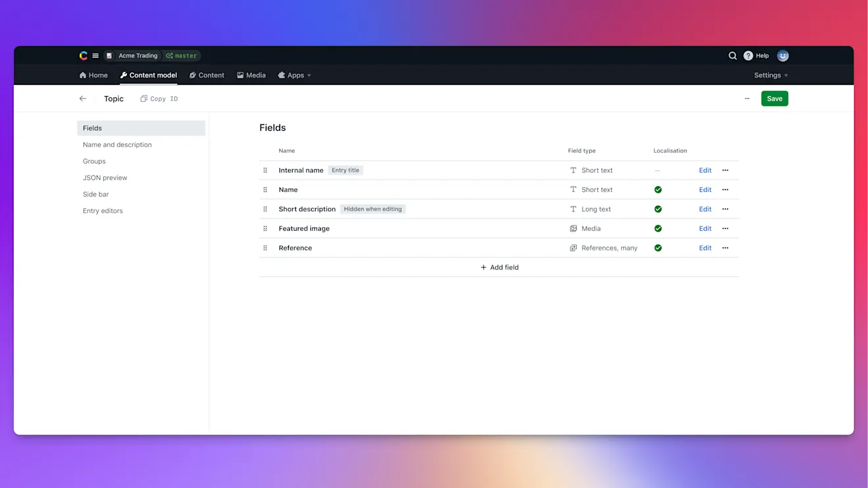Edit the Reference field
The image size is (868, 488).
pyautogui.click(x=705, y=248)
